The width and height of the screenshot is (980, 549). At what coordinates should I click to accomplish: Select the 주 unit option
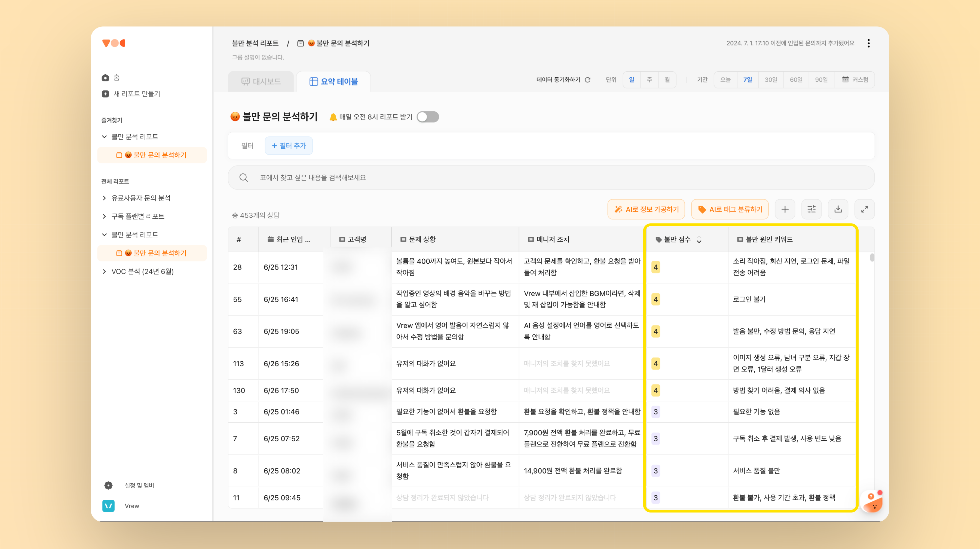tap(650, 80)
